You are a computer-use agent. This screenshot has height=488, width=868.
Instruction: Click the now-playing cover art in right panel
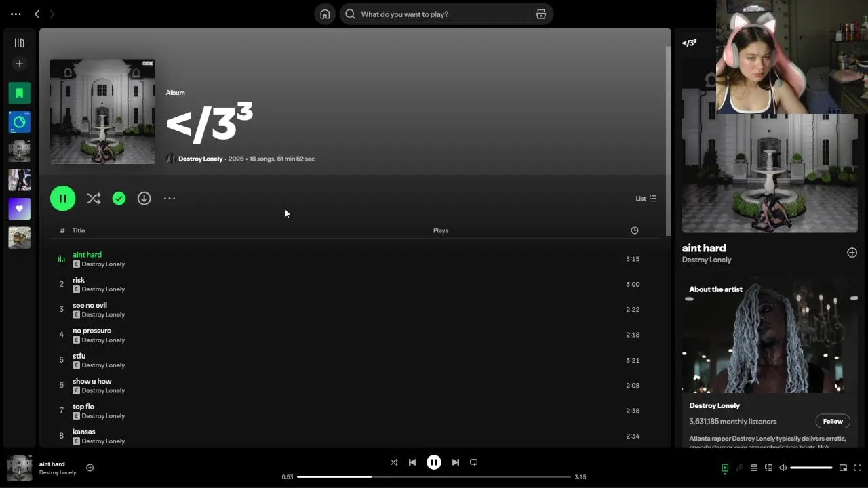[x=770, y=174]
